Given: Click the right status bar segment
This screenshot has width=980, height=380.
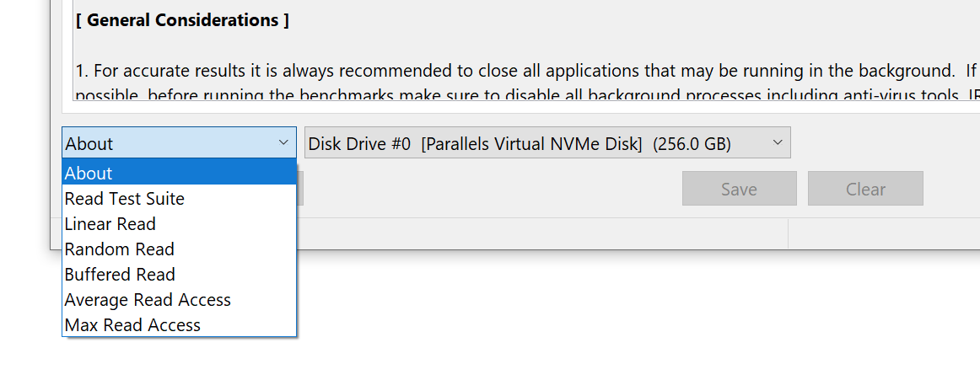Looking at the screenshot, I should pos(885,233).
